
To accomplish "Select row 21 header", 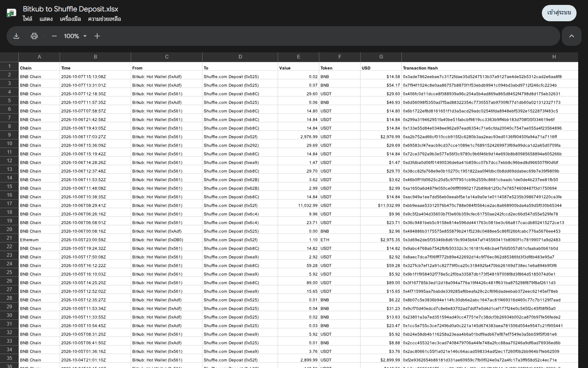I will click(x=9, y=238).
